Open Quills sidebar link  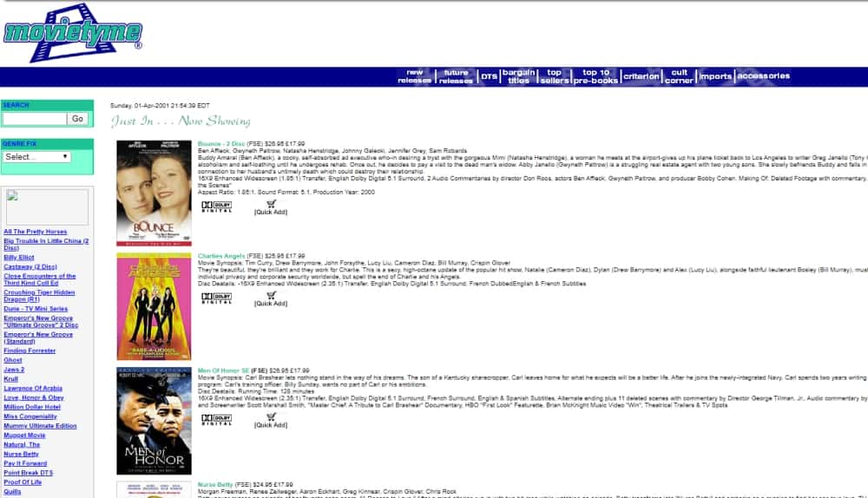12,492
